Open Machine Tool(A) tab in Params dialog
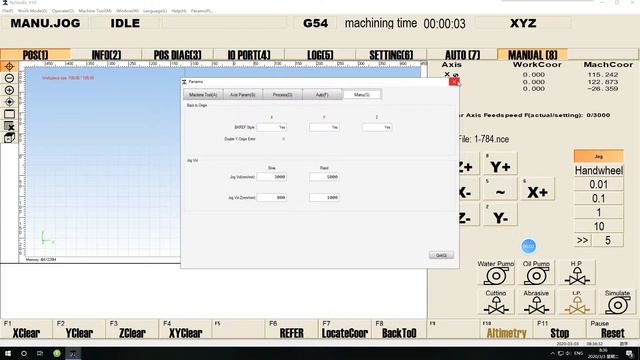This screenshot has height=360, width=640. pyautogui.click(x=203, y=94)
